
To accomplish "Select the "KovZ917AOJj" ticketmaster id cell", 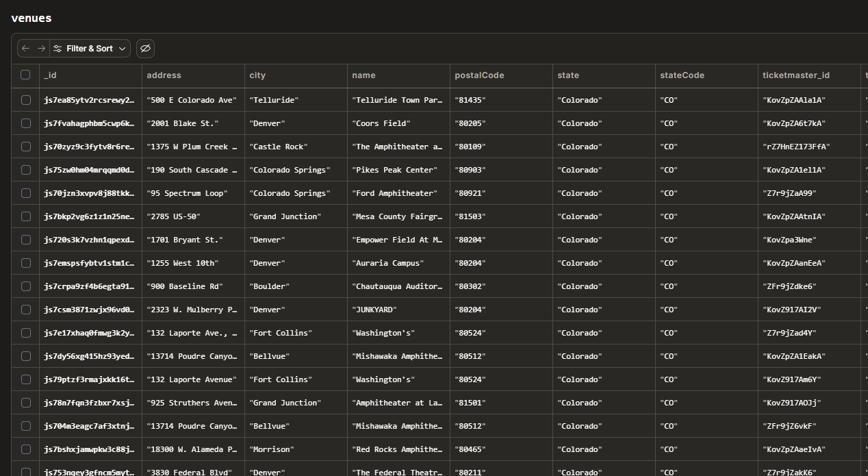I will click(x=809, y=403).
